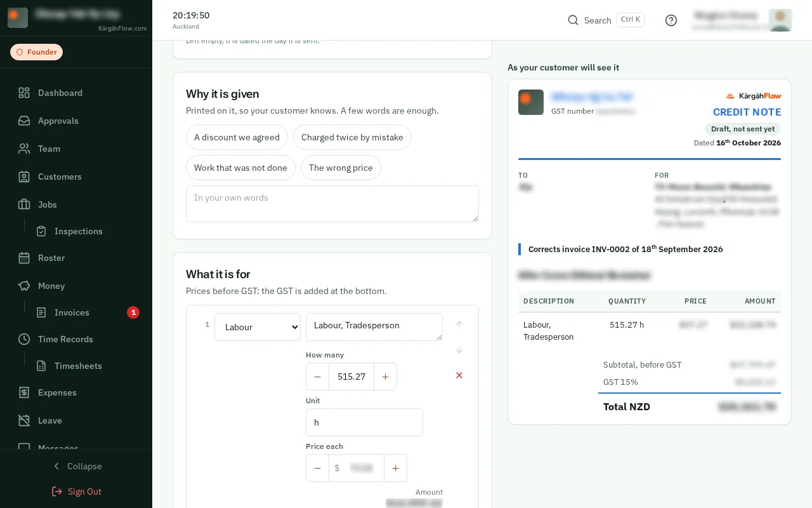Increase the How many quantity
812x508 pixels.
click(x=385, y=377)
